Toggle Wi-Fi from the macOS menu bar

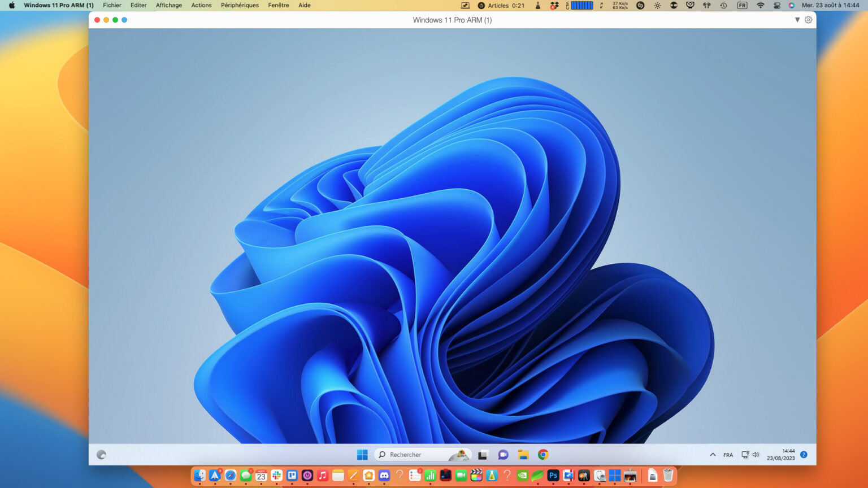coord(761,6)
